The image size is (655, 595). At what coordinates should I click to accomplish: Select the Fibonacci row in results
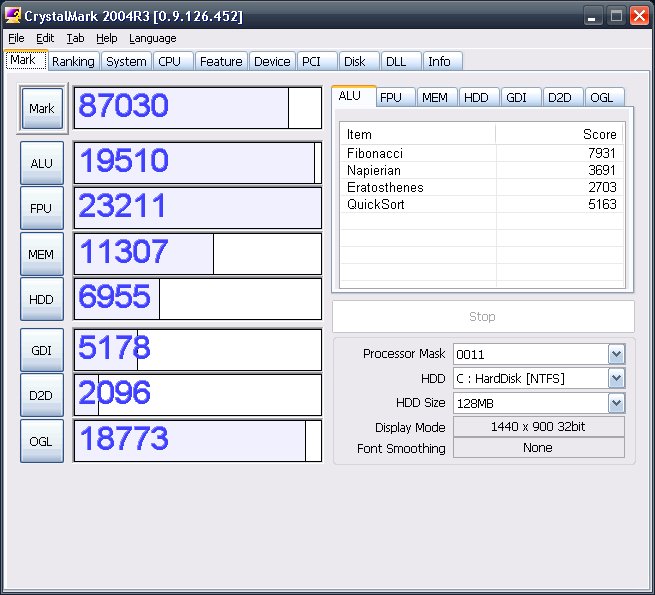coord(482,153)
